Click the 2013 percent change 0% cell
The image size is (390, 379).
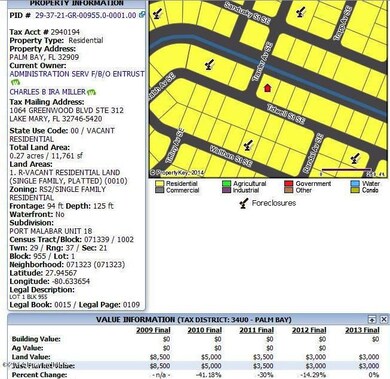[x=374, y=375]
